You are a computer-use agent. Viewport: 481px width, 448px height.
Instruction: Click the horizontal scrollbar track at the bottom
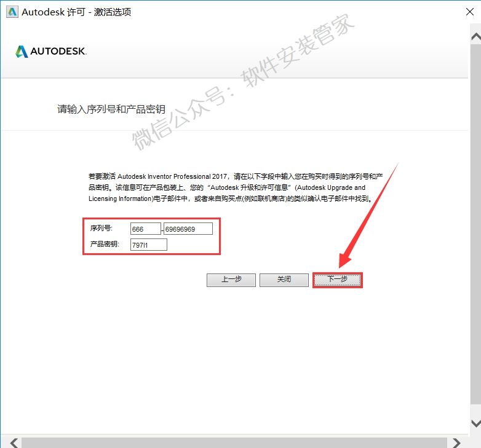tap(234, 442)
